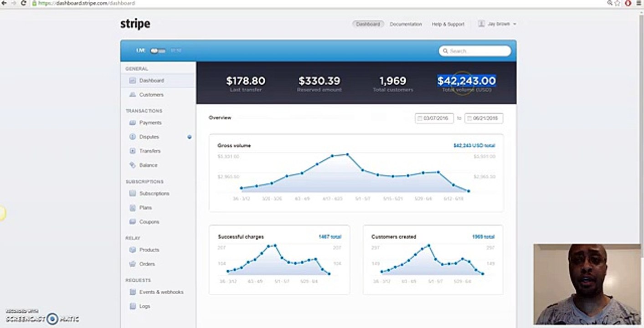
Task: Click the Opera extension icon
Action: (628, 3)
